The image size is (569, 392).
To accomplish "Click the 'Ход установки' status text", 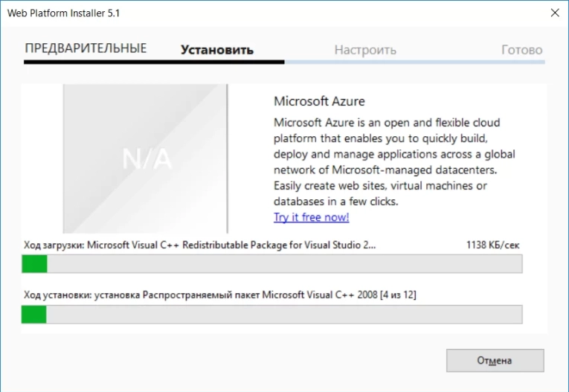I will tap(220, 295).
